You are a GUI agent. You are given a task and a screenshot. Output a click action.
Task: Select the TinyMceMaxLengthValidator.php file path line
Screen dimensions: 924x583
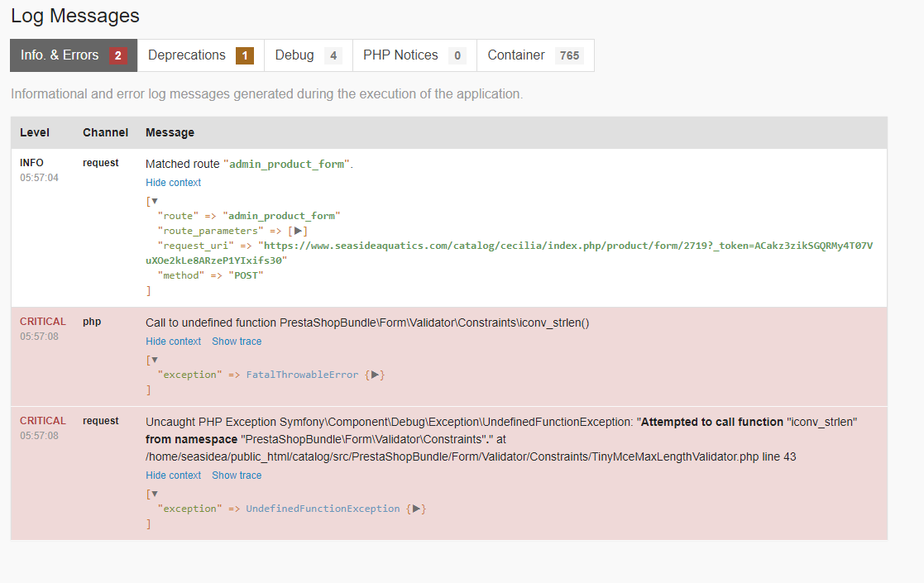coord(471,457)
